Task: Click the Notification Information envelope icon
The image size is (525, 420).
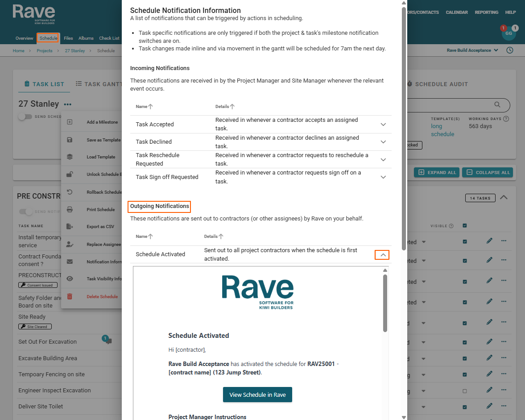Action: point(70,262)
